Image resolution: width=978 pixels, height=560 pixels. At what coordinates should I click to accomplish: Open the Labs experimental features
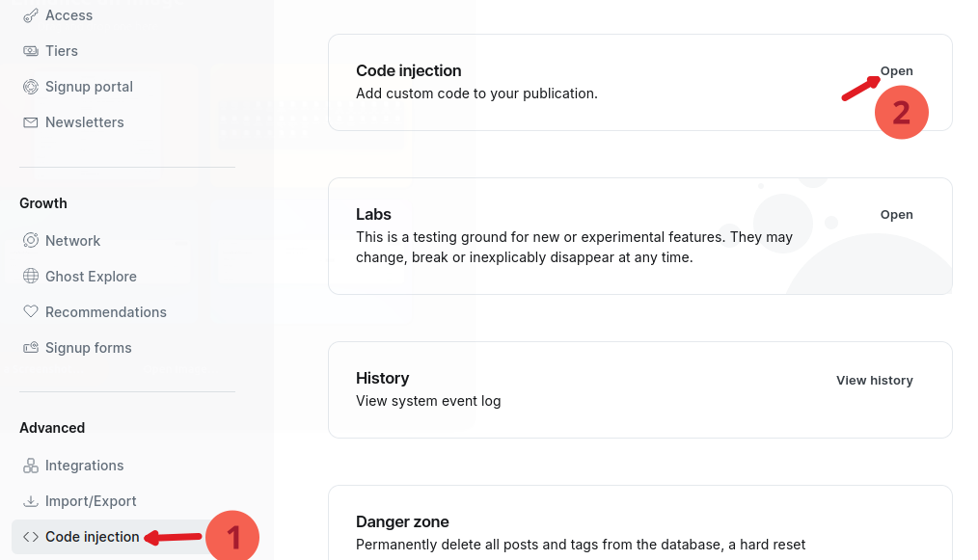pyautogui.click(x=896, y=215)
